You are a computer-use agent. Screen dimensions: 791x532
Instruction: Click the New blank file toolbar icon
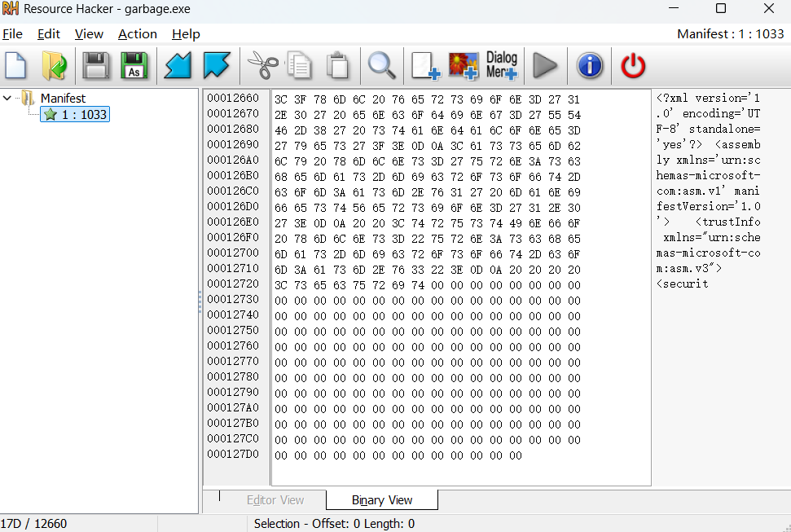(x=16, y=66)
